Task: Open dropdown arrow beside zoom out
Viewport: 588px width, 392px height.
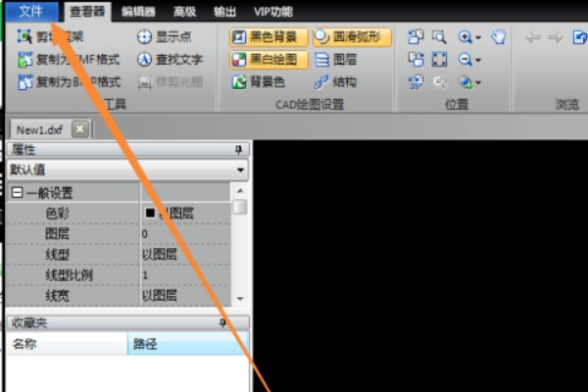Action: click(478, 60)
